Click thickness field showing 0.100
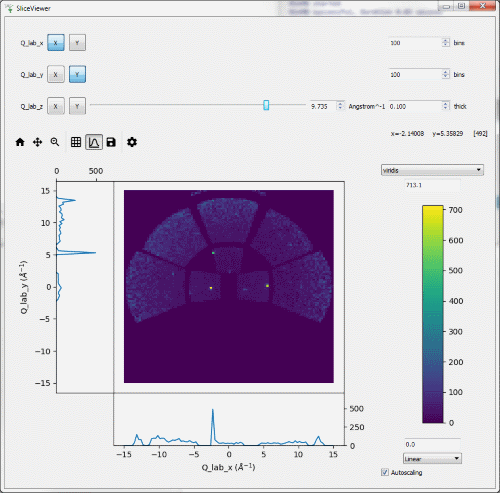The height and width of the screenshot is (493, 500). click(415, 106)
